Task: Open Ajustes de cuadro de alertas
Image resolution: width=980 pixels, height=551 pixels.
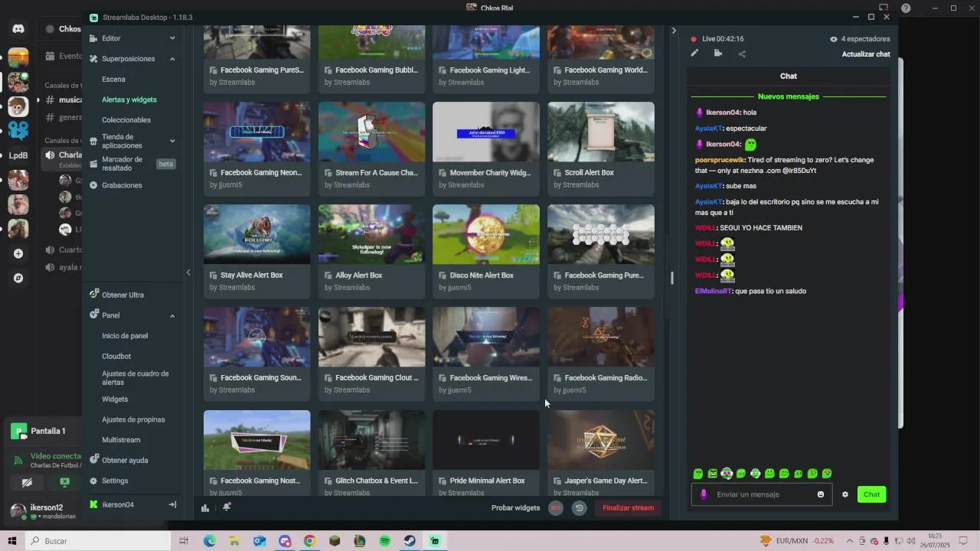Action: (x=136, y=378)
